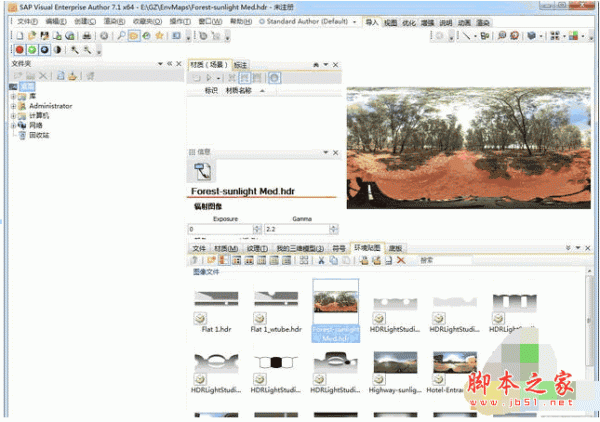Click the colored blocks icon in the top-right toolbar
This screenshot has width=600, height=422.
[x=573, y=36]
